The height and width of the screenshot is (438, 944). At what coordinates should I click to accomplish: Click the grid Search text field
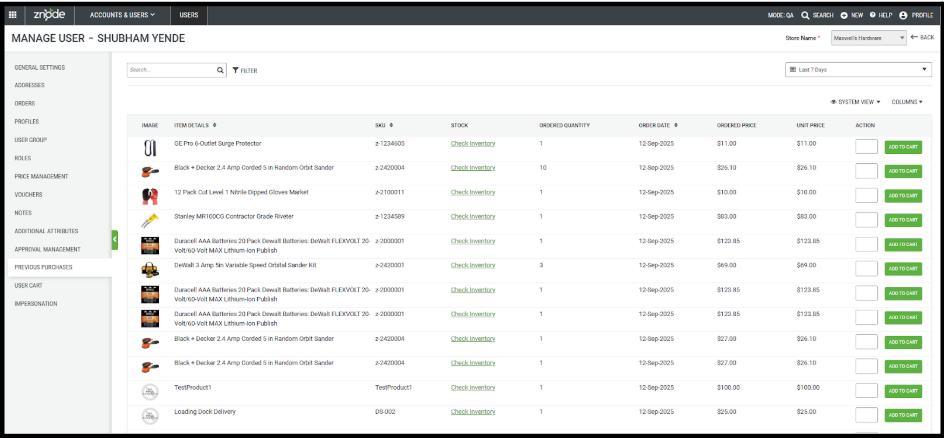(x=171, y=70)
